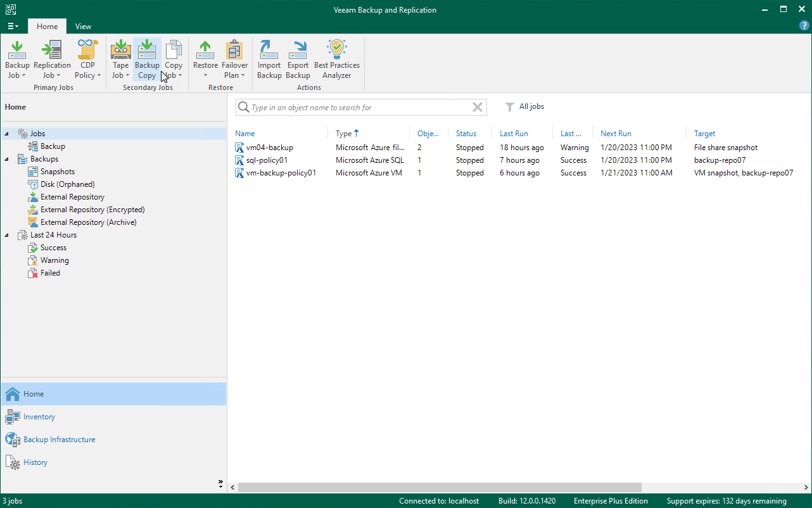Click the Import Backup ribbon button

[269, 60]
